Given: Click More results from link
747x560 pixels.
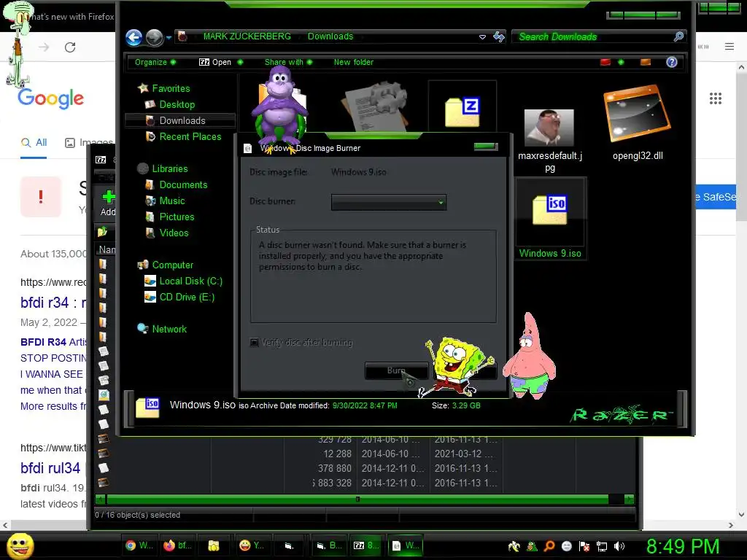Looking at the screenshot, I should tap(53, 406).
